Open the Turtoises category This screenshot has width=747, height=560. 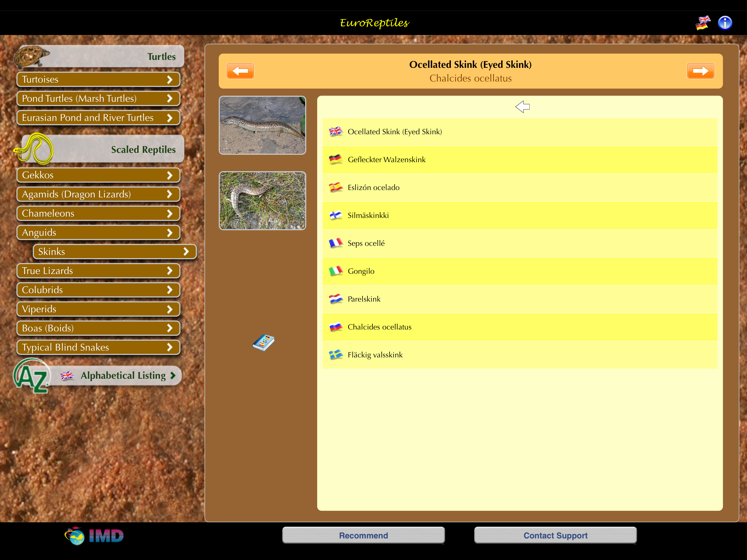[98, 79]
